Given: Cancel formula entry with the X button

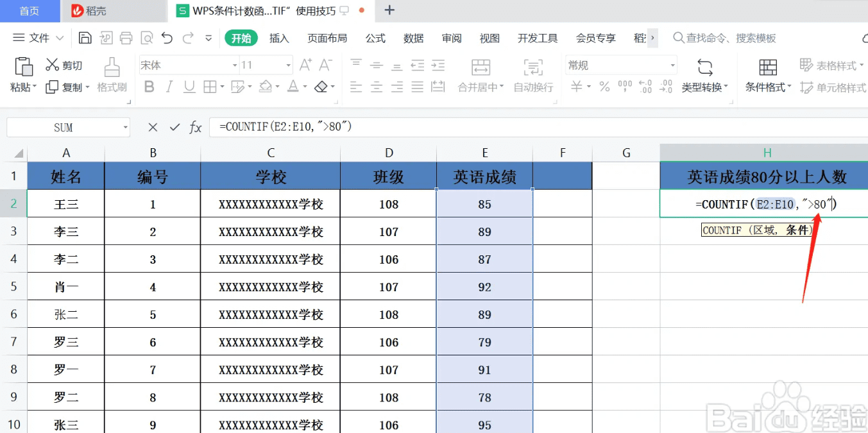Looking at the screenshot, I should pyautogui.click(x=152, y=127).
